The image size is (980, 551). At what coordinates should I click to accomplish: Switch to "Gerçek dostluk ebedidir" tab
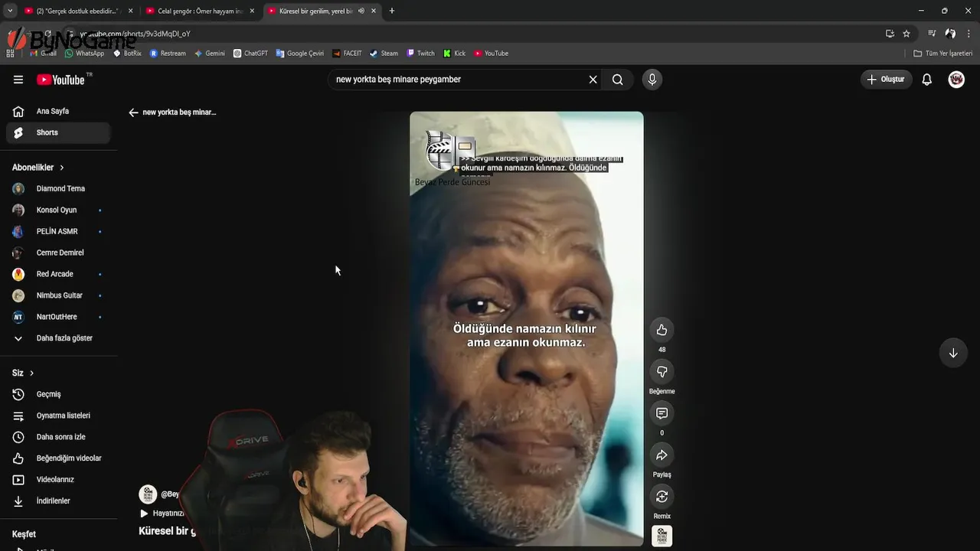click(x=77, y=11)
